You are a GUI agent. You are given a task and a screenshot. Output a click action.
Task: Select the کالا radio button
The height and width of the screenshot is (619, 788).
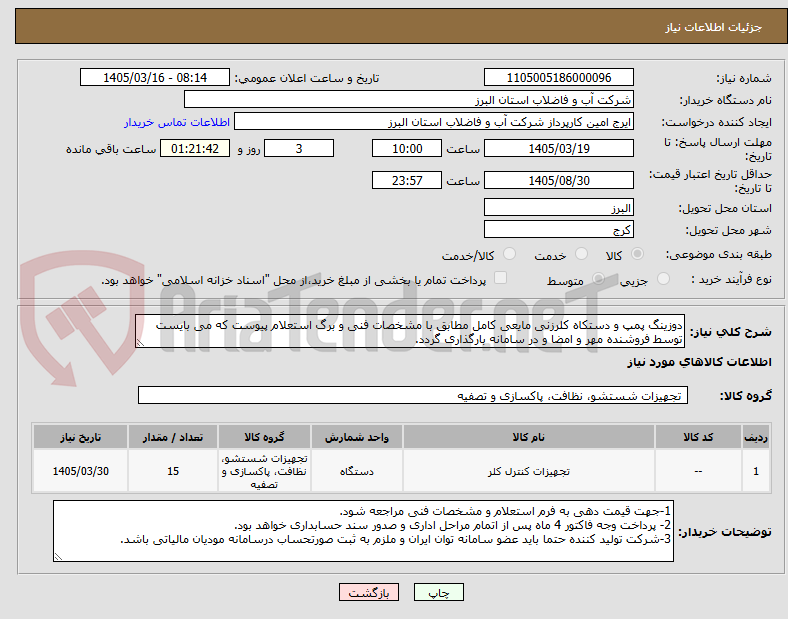(637, 254)
